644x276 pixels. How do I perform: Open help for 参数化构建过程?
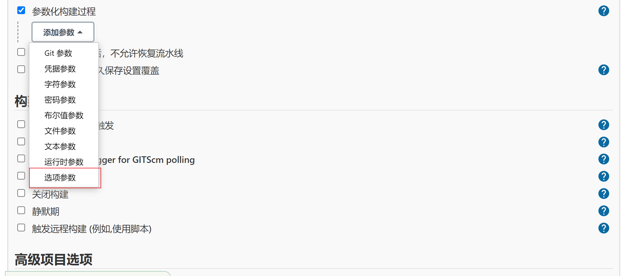pos(603,11)
